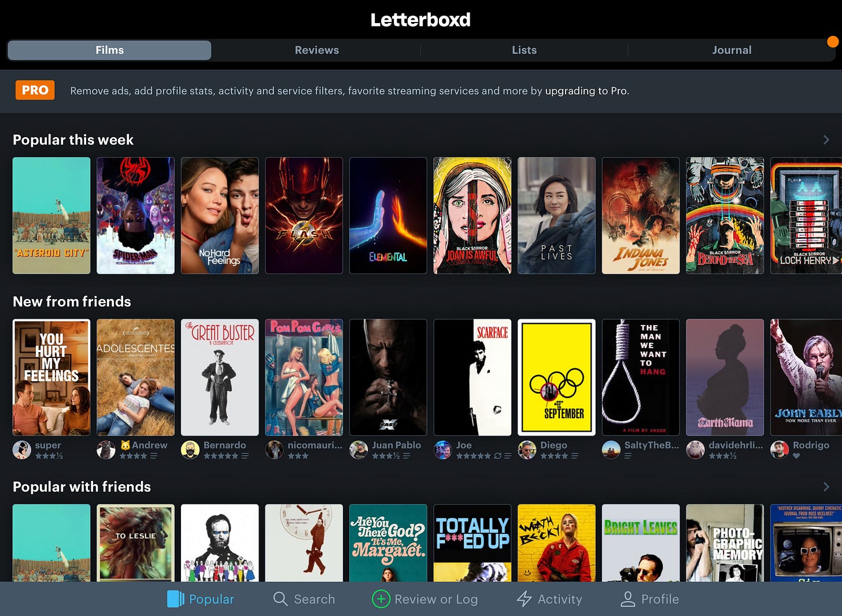Open Bernardo's review lines icon
Viewport: 842px width, 616px height.
click(x=245, y=456)
